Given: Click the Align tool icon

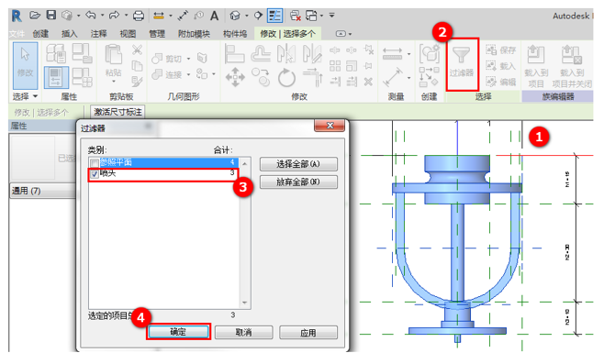Looking at the screenshot, I should [234, 53].
